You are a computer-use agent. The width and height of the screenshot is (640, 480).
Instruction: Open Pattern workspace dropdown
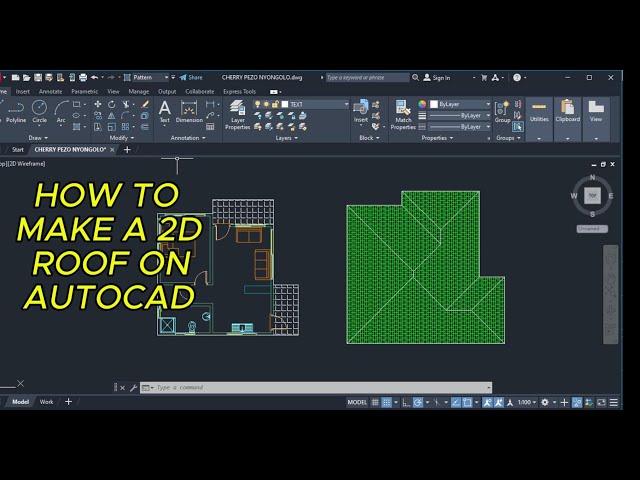coord(151,78)
